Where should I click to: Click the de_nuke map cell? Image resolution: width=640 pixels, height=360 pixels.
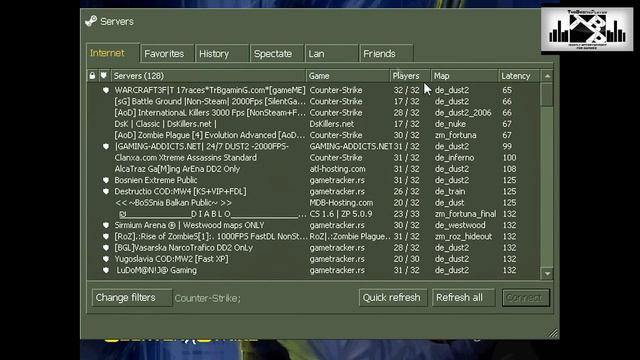coord(450,124)
